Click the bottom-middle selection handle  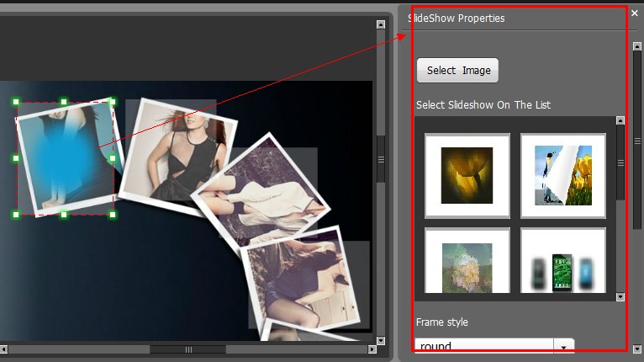64,215
